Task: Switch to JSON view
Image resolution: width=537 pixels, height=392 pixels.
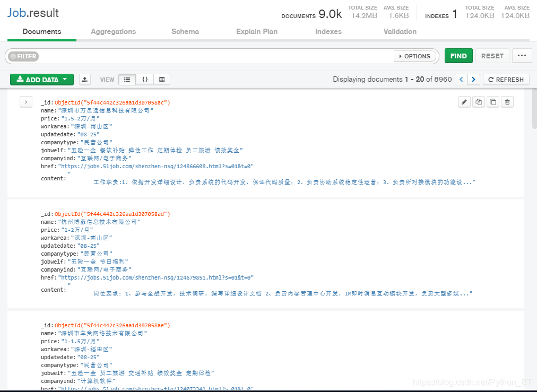Action: [145, 80]
